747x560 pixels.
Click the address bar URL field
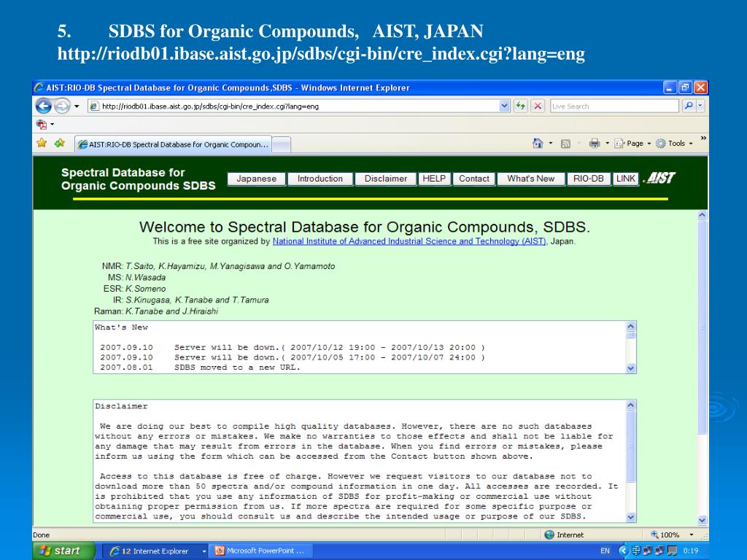coord(293,106)
